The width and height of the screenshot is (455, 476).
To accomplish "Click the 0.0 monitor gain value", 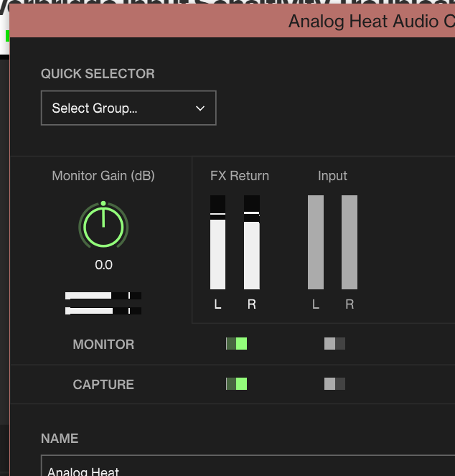I will point(103,265).
